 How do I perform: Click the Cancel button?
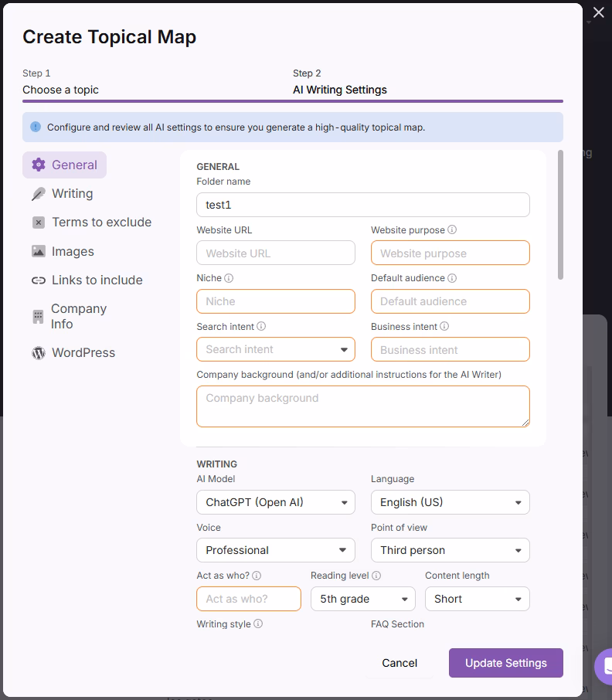pos(399,663)
